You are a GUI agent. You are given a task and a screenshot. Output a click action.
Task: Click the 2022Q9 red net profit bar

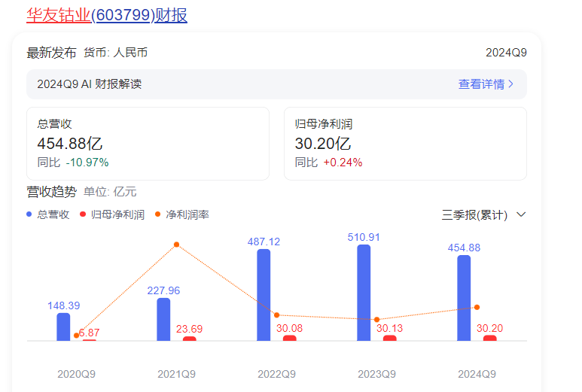[x=290, y=338]
